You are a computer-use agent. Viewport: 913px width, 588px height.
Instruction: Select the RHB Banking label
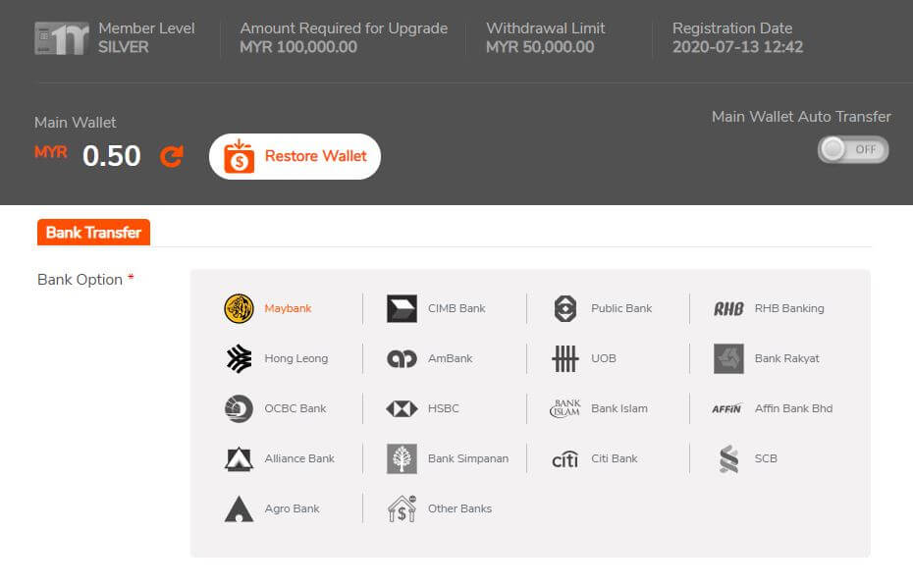[789, 308]
